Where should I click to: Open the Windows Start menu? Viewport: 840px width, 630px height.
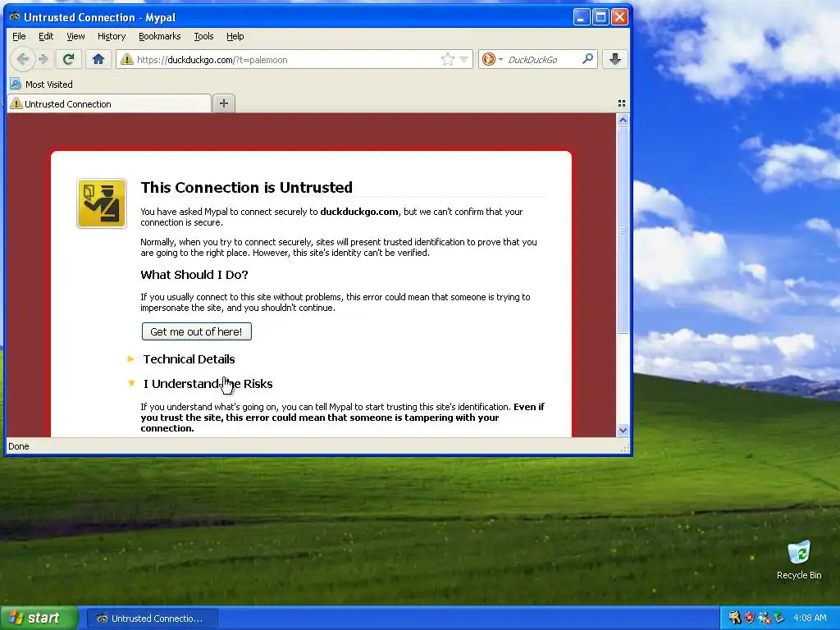(x=39, y=619)
